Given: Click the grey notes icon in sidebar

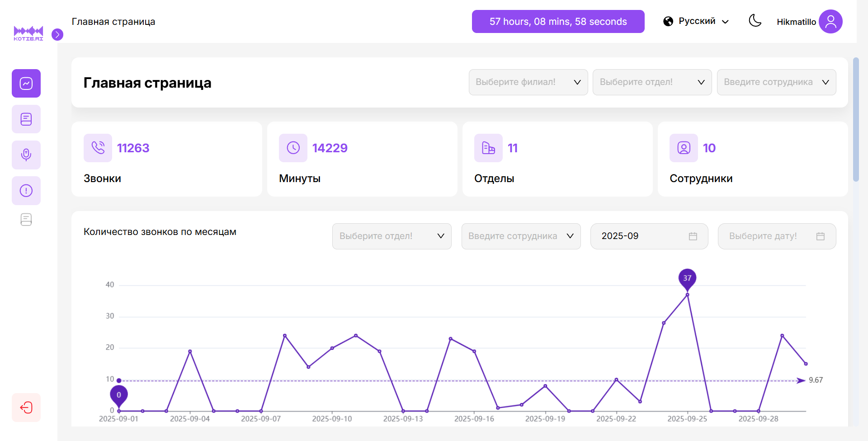Looking at the screenshot, I should coord(26,220).
